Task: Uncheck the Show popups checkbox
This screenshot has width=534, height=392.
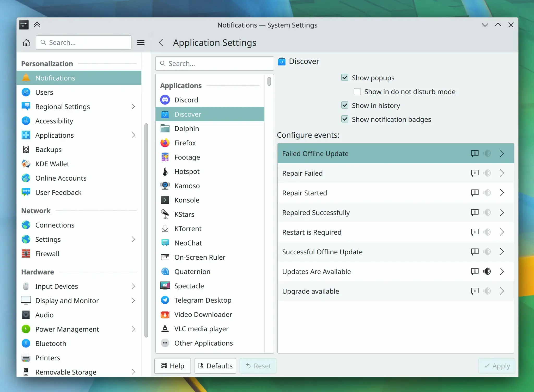Action: 345,78
